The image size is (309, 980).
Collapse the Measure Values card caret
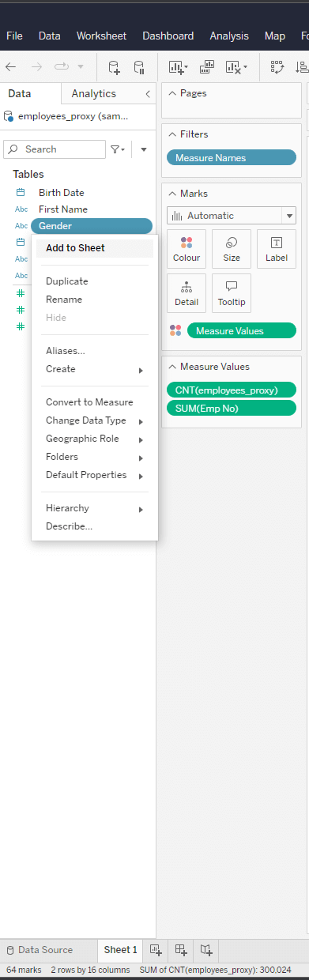[x=171, y=367]
